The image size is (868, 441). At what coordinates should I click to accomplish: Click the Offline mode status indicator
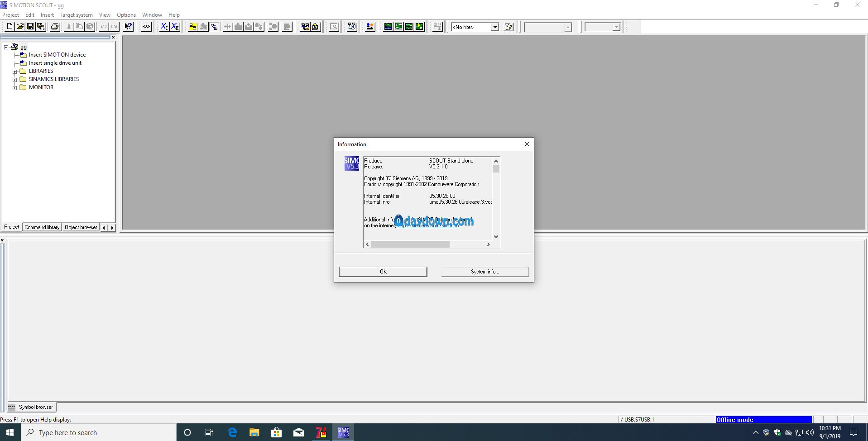tap(763, 420)
